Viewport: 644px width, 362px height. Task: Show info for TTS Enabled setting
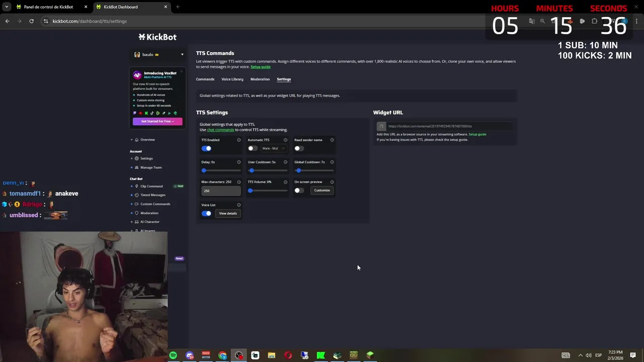[239, 140]
